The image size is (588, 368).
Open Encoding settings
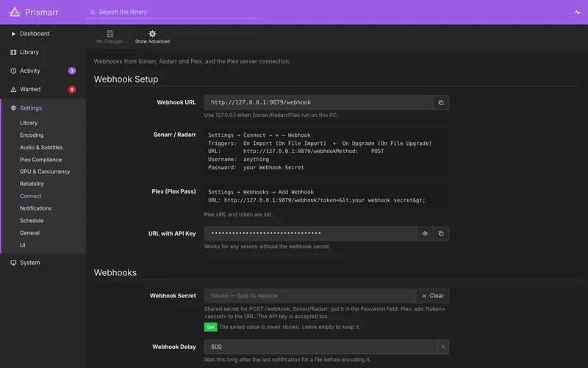coord(32,135)
